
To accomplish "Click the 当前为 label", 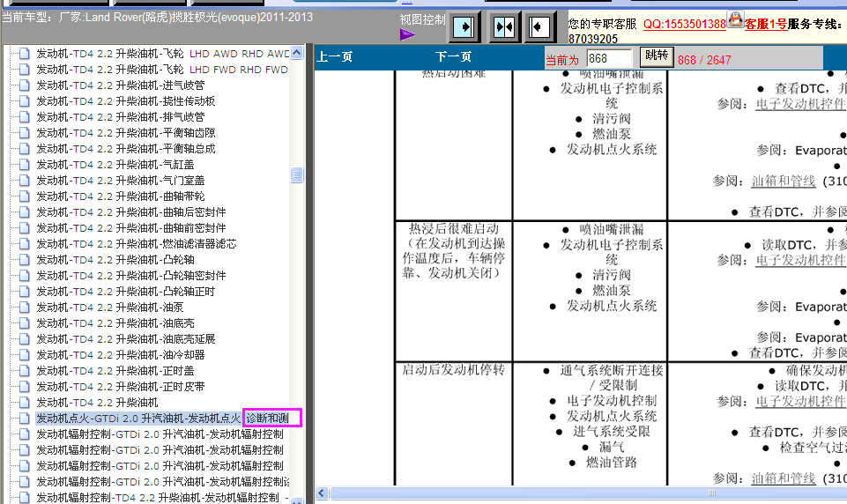I will click(562, 60).
